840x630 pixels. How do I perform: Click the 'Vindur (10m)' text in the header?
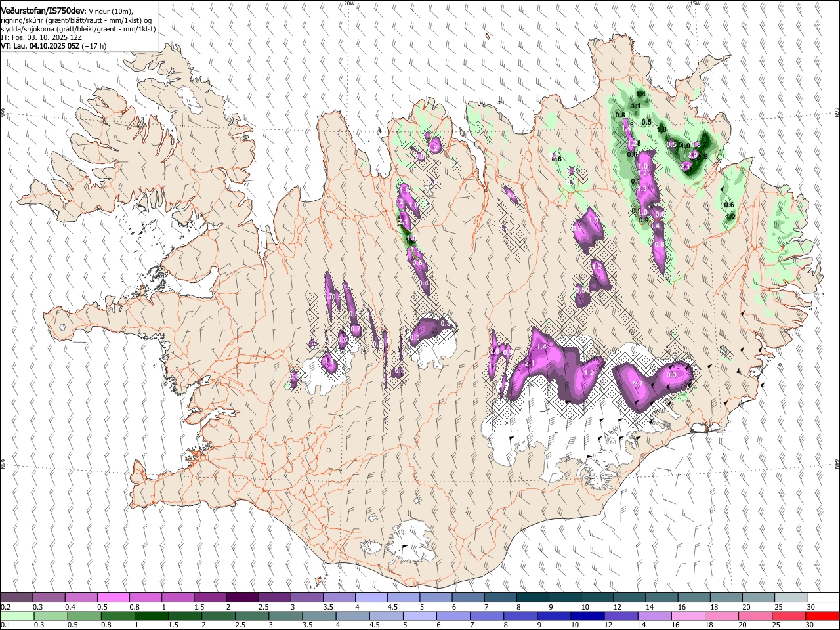point(111,11)
